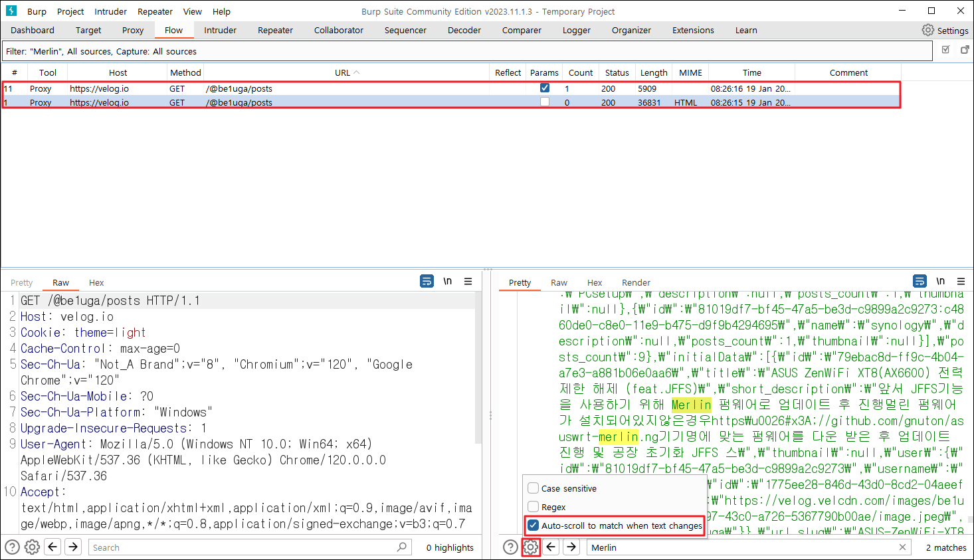Open the Intruder menu

(110, 11)
